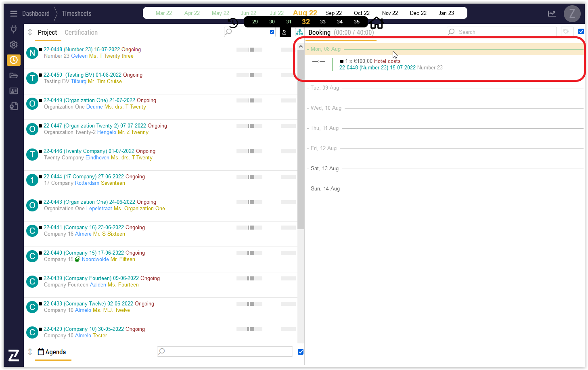Switch to the Certification tab

point(81,32)
